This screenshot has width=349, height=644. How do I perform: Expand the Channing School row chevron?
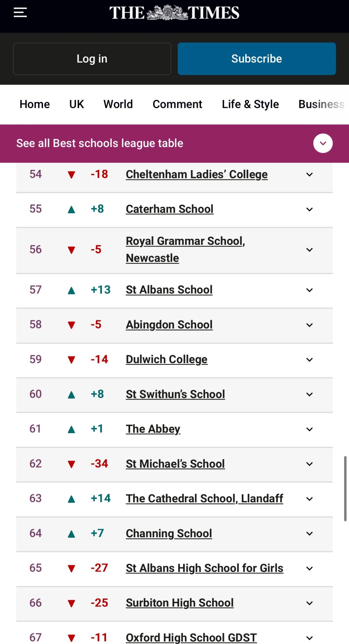pyautogui.click(x=309, y=533)
